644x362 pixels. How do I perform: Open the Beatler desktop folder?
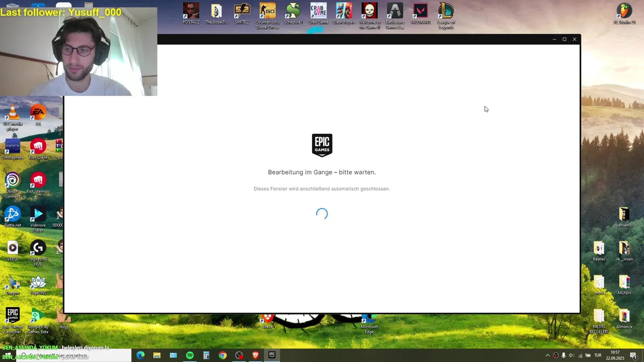pos(599,251)
